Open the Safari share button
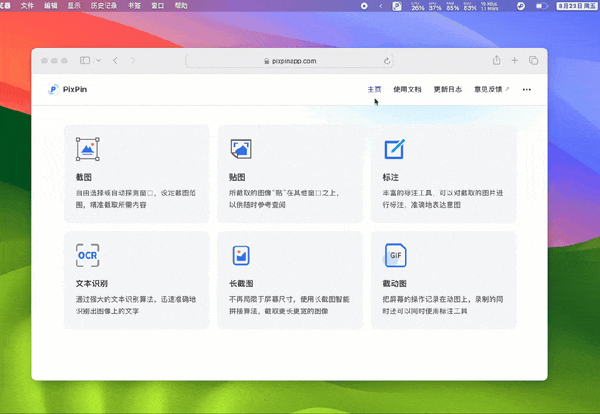The height and width of the screenshot is (414, 600). tap(496, 60)
